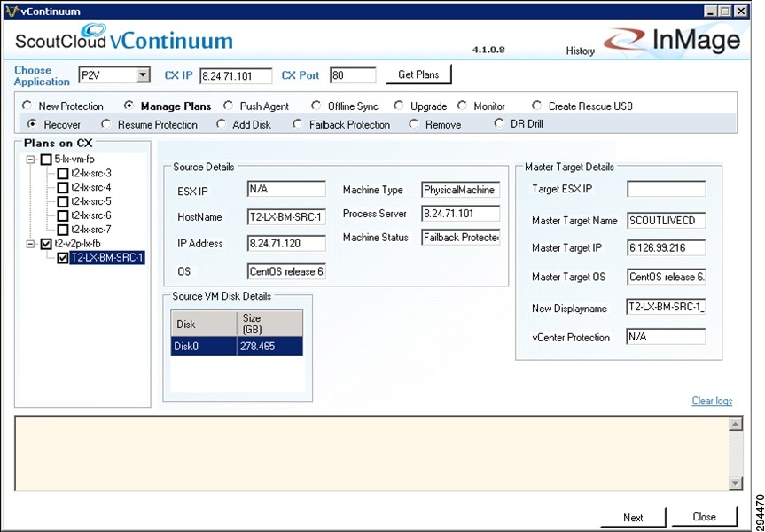Click the CX IP input field
Screen dimensions: 765x532
[236, 75]
